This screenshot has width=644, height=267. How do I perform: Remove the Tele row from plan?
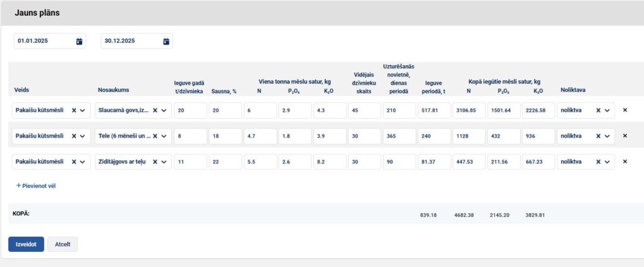(x=625, y=136)
